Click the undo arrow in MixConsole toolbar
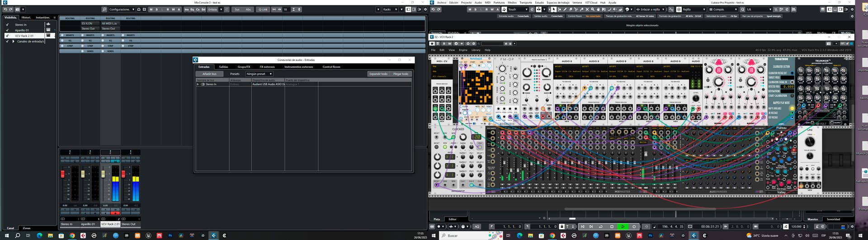 (x=5, y=9)
